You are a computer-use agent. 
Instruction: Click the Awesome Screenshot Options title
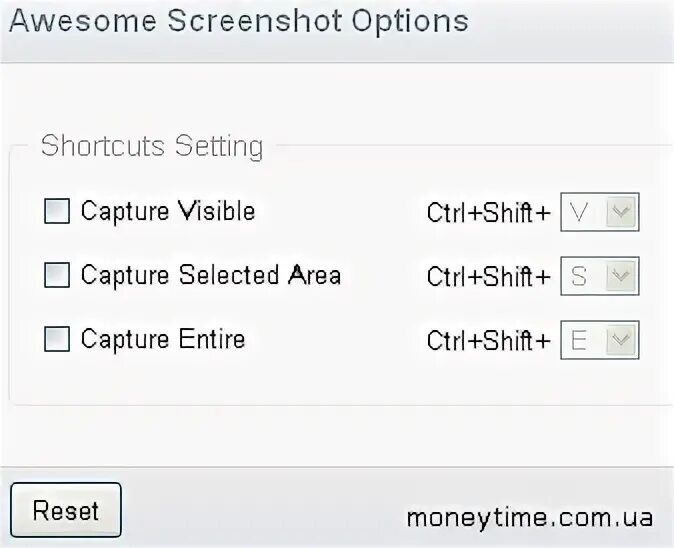point(239,21)
